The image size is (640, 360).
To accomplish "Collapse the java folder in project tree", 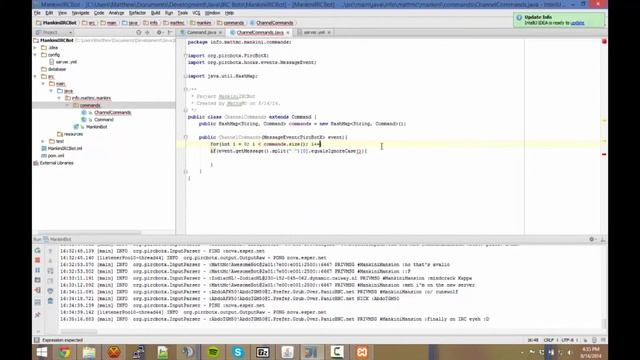I will (51, 91).
